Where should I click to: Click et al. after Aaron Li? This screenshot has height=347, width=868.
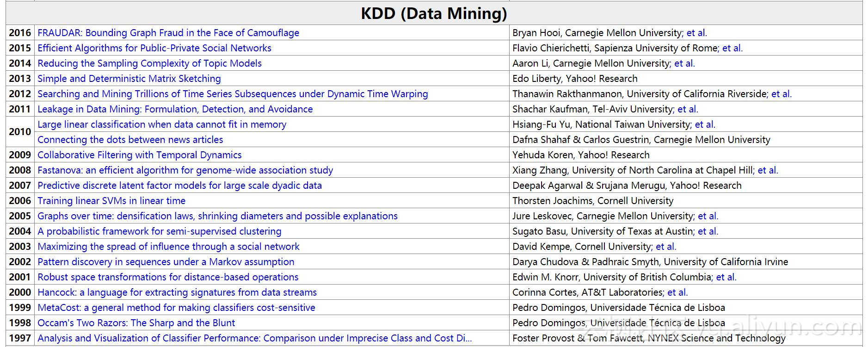tap(684, 63)
